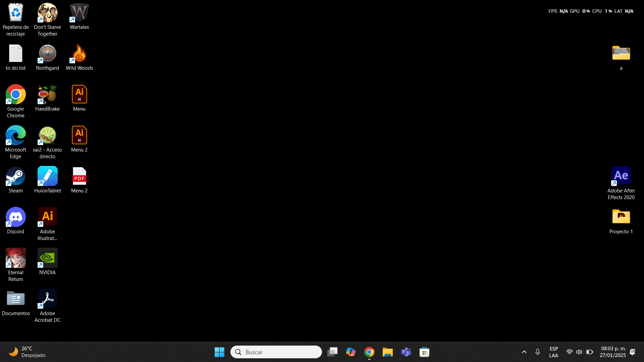Viewport: 644px width, 362px height.
Task: Open Google Chrome from the taskbar
Action: click(369, 352)
